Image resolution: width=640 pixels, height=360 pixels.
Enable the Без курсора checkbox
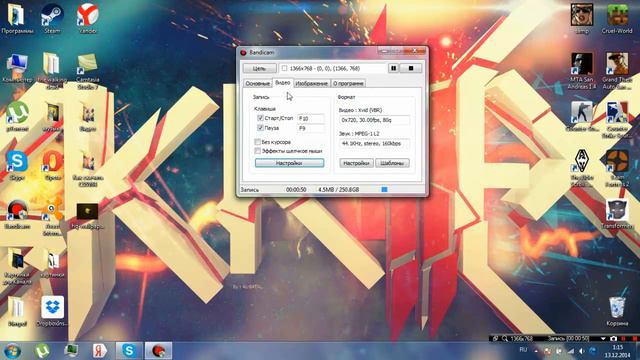(258, 142)
